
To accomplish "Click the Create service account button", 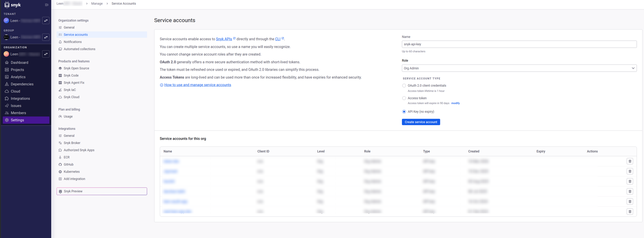I will [x=421, y=122].
